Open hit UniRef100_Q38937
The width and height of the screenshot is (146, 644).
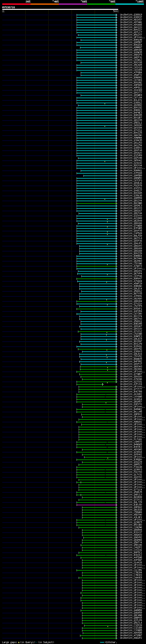coord(131,17)
